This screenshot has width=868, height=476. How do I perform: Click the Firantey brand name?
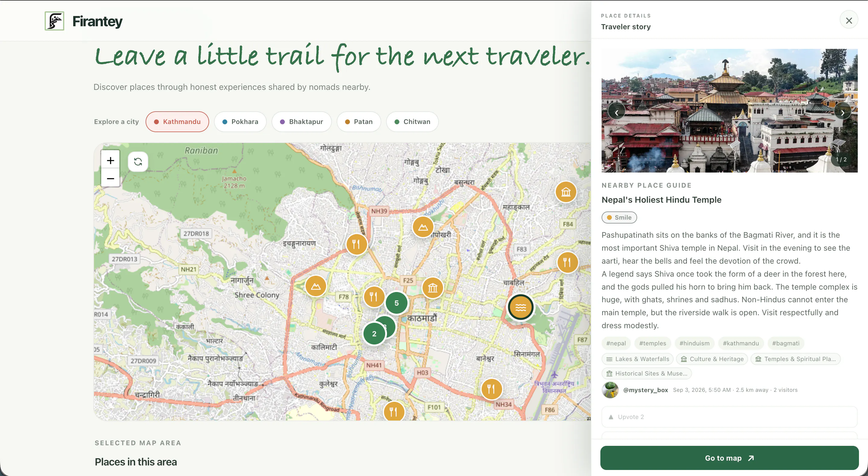pyautogui.click(x=97, y=21)
